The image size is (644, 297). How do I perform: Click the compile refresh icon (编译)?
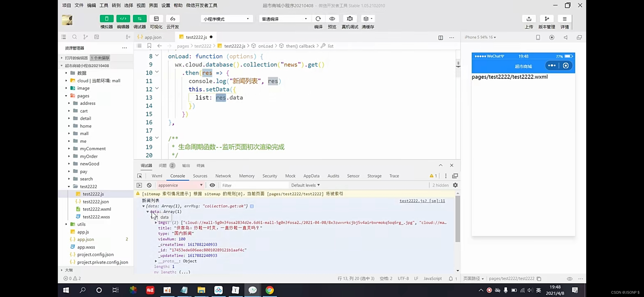[x=318, y=19]
